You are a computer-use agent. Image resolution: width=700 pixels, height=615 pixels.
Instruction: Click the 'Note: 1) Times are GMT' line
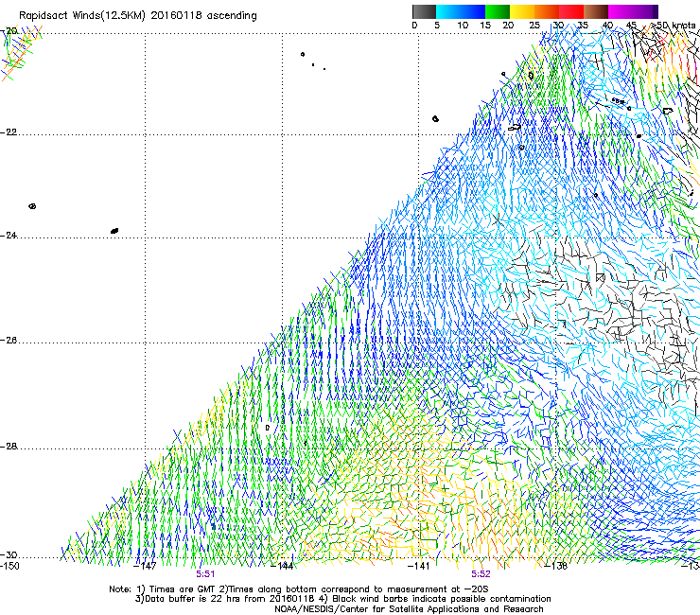pyautogui.click(x=299, y=589)
